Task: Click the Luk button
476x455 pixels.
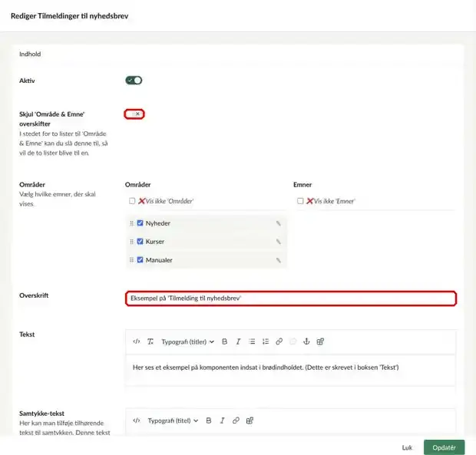Action: (407, 447)
